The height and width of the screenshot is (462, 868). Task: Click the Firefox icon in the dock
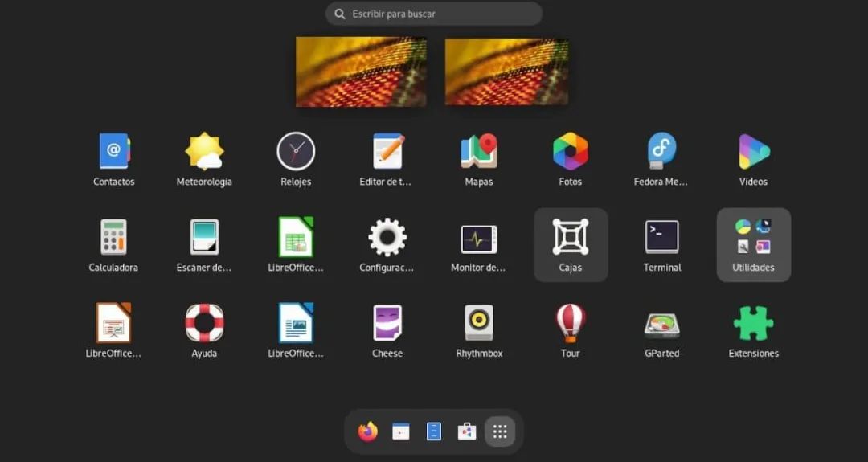367,431
